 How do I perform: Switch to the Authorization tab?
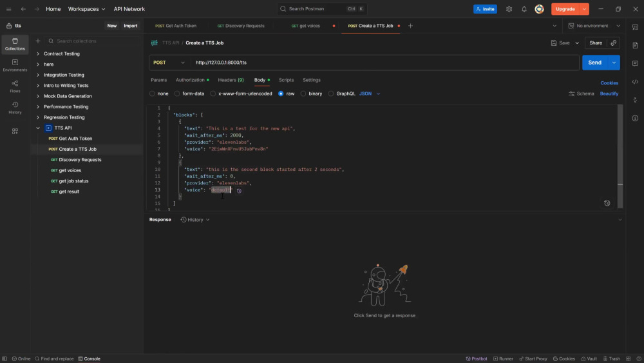pos(192,80)
